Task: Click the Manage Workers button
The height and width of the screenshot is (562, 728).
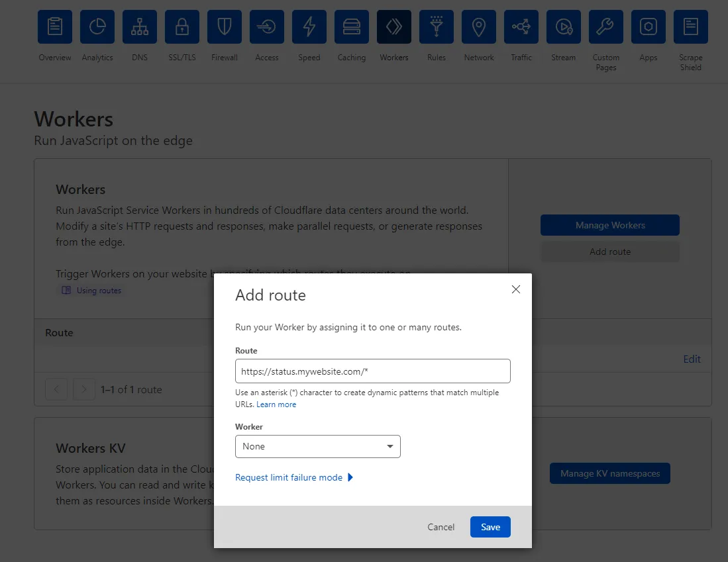Action: click(610, 225)
